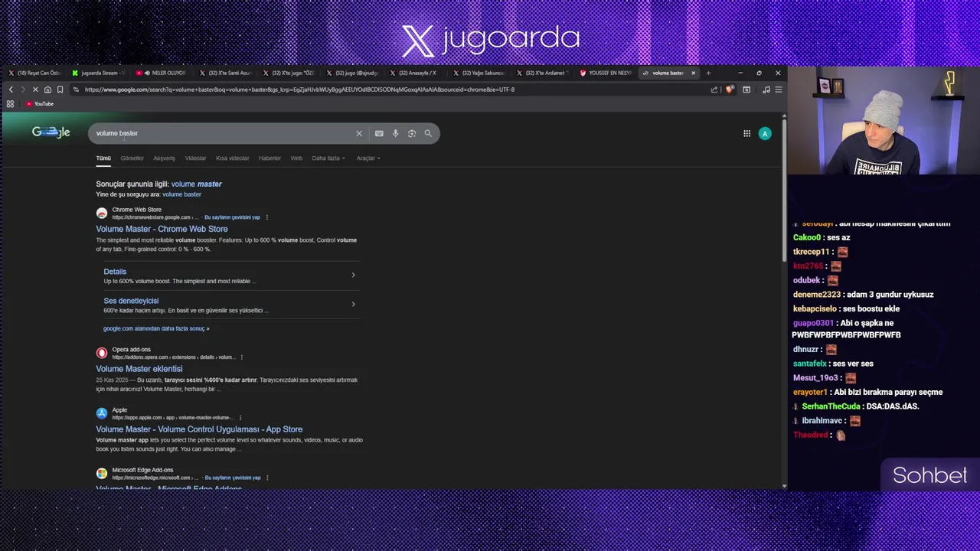Select the Alışveriş search filter
Image resolution: width=980 pixels, height=551 pixels.
(x=164, y=158)
